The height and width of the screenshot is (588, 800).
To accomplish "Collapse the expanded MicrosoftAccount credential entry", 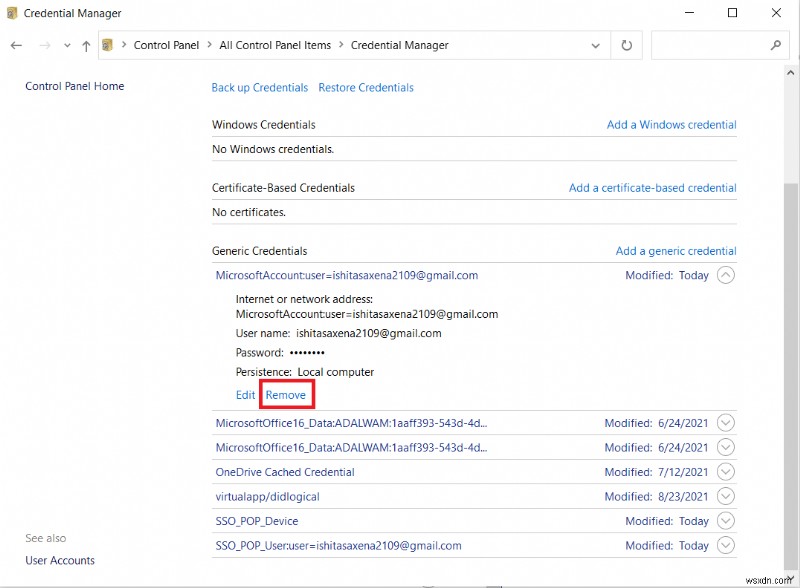I will [x=725, y=275].
